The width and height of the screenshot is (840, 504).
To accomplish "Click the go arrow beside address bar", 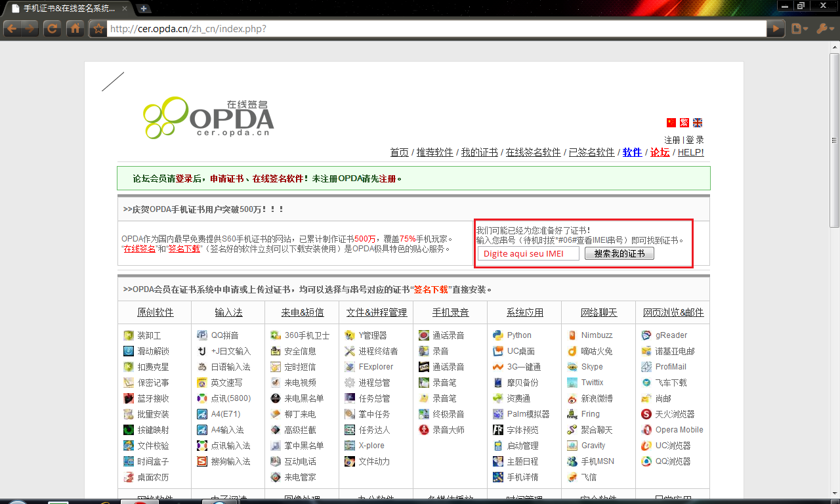I will coord(776,29).
